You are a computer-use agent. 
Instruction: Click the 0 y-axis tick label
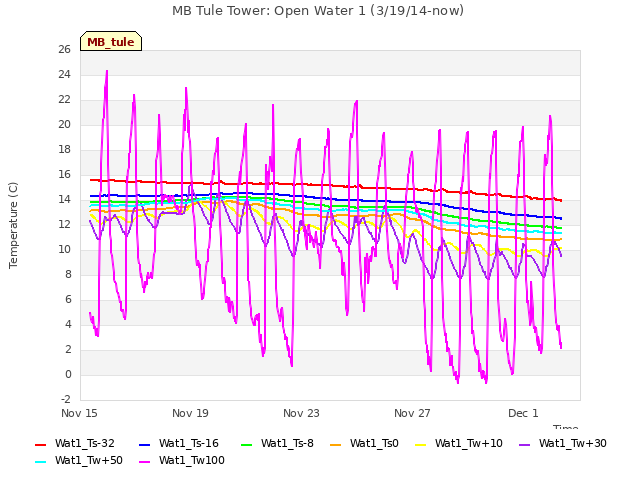tap(68, 374)
